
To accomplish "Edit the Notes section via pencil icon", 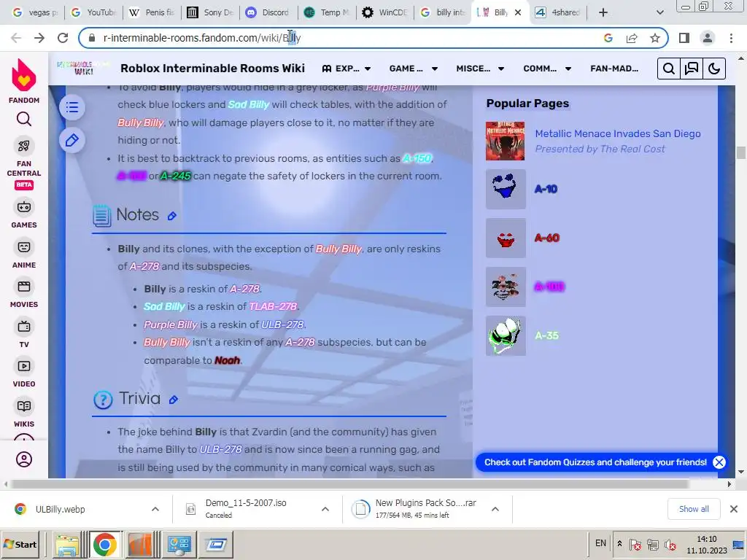I will (172, 216).
